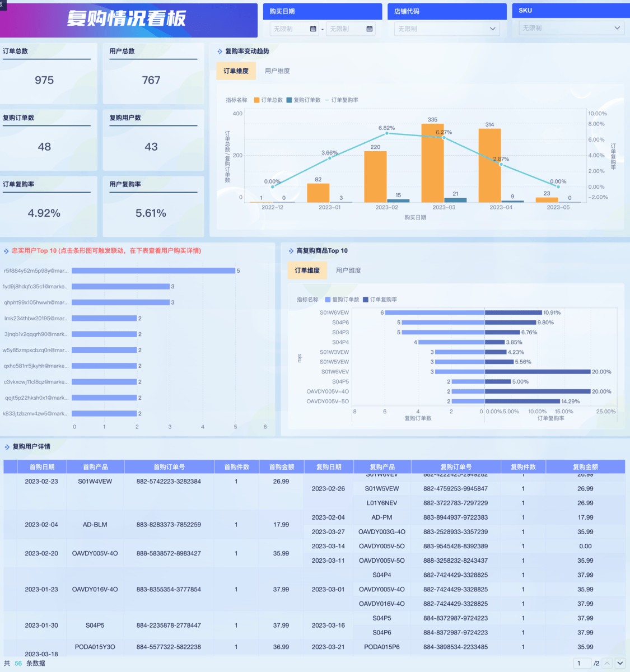Switch 高复购商品Top 10 to 用户维度 tab
This screenshot has height=672, width=630.
coord(348,270)
